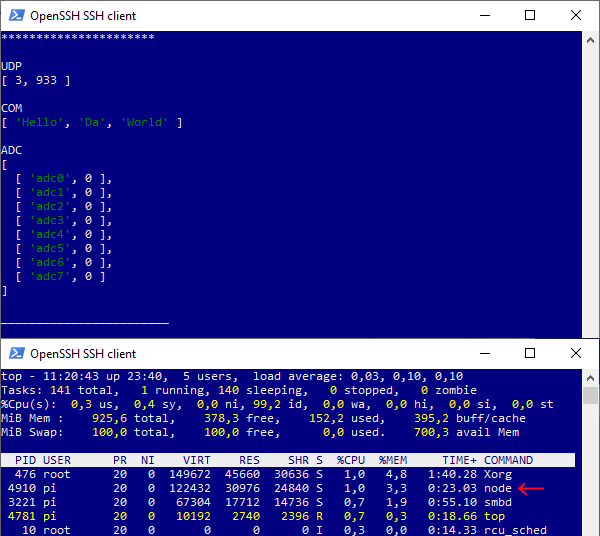Click the '700,3' avail Mem value
This screenshot has height=536, width=600.
432,432
